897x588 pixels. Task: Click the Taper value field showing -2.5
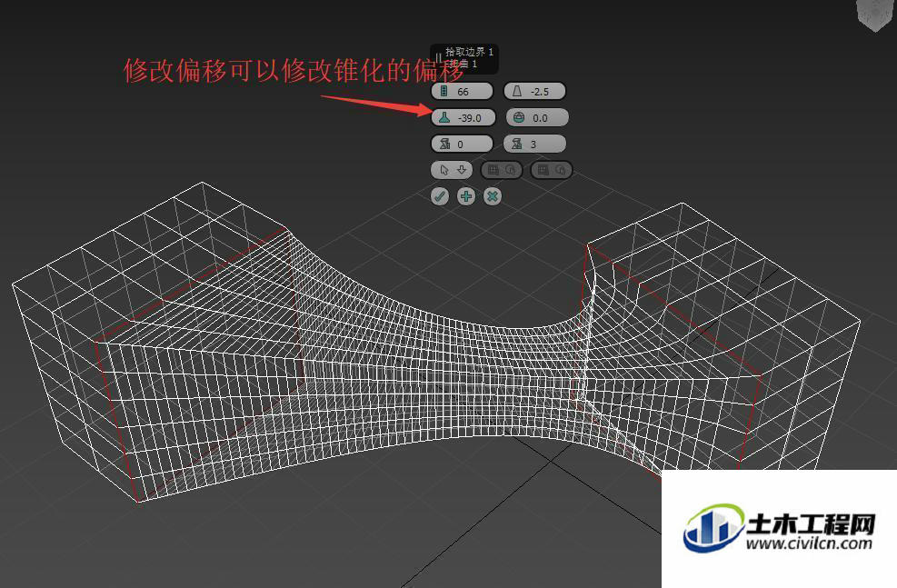click(x=535, y=91)
